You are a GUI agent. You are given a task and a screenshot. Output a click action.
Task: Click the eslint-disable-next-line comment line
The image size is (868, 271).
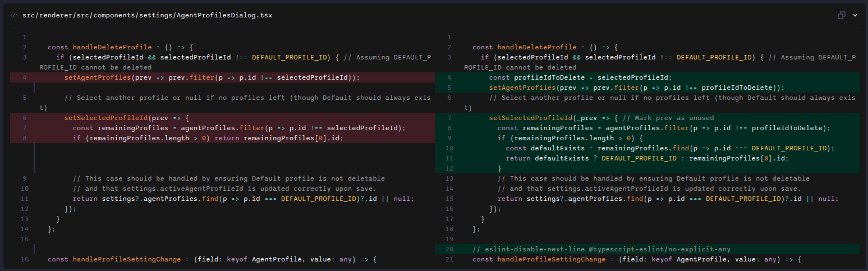click(x=647, y=249)
